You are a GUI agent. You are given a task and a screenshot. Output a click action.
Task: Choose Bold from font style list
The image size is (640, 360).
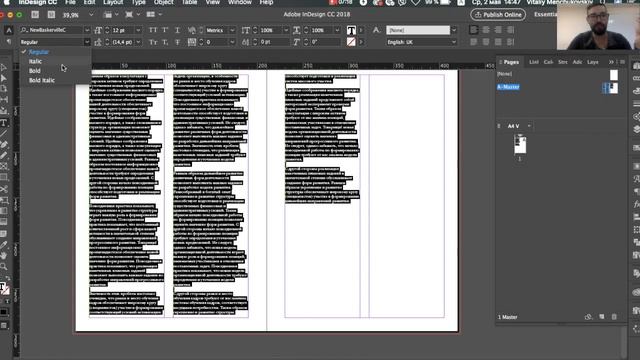point(35,71)
